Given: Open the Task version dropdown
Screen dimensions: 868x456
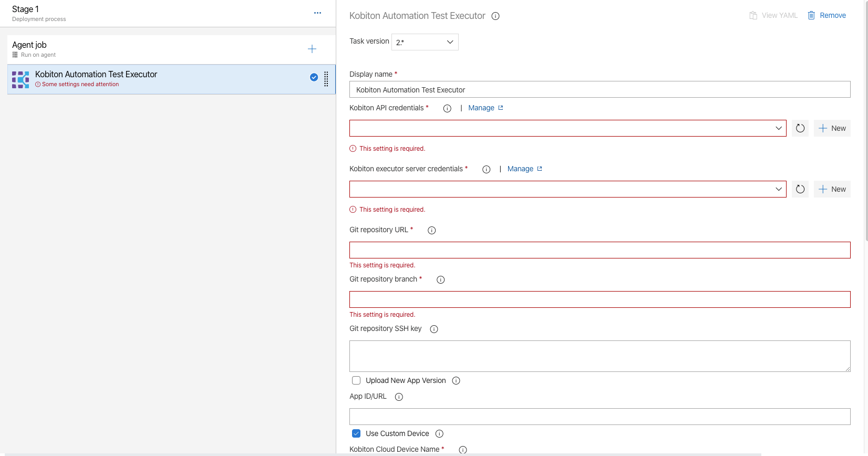Looking at the screenshot, I should pos(425,42).
